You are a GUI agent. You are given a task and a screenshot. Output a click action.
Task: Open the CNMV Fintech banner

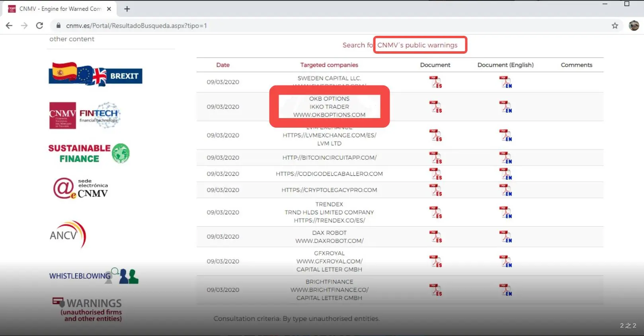(85, 115)
